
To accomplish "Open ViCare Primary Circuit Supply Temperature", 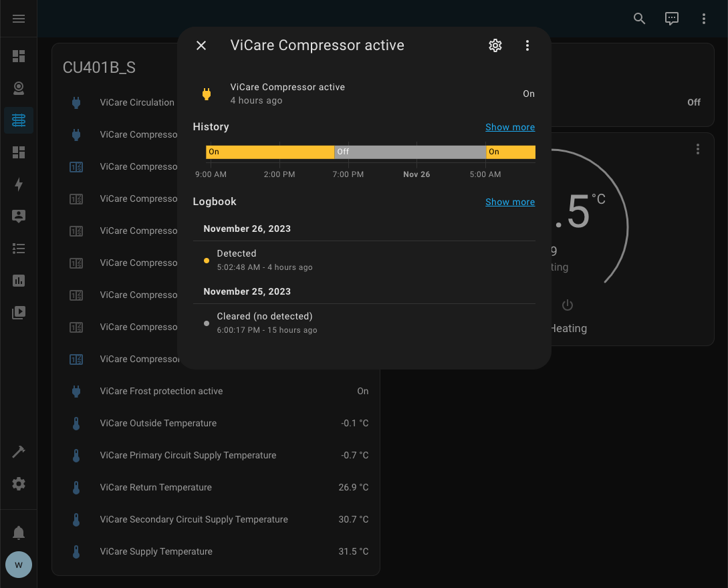I will click(x=216, y=455).
